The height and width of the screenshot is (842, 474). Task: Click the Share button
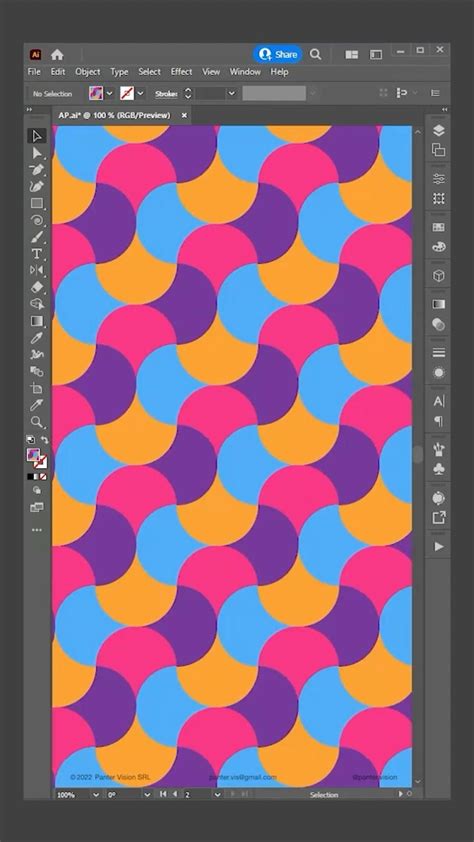coord(278,54)
